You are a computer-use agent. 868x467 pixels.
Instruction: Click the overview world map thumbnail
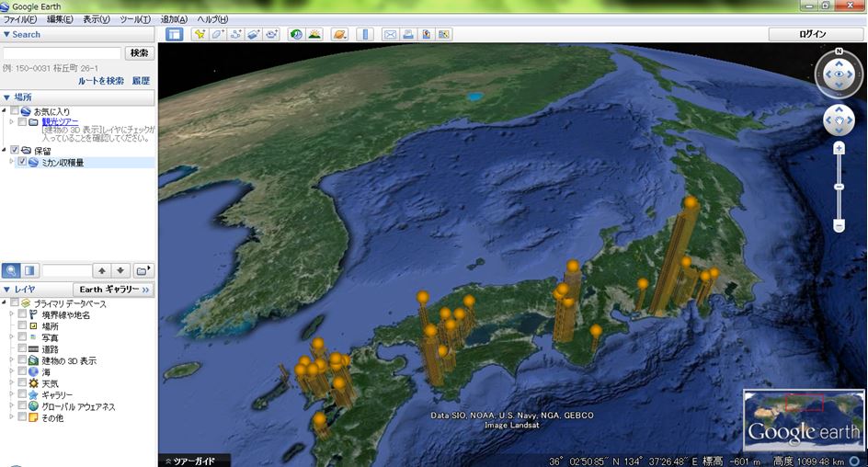(x=804, y=420)
